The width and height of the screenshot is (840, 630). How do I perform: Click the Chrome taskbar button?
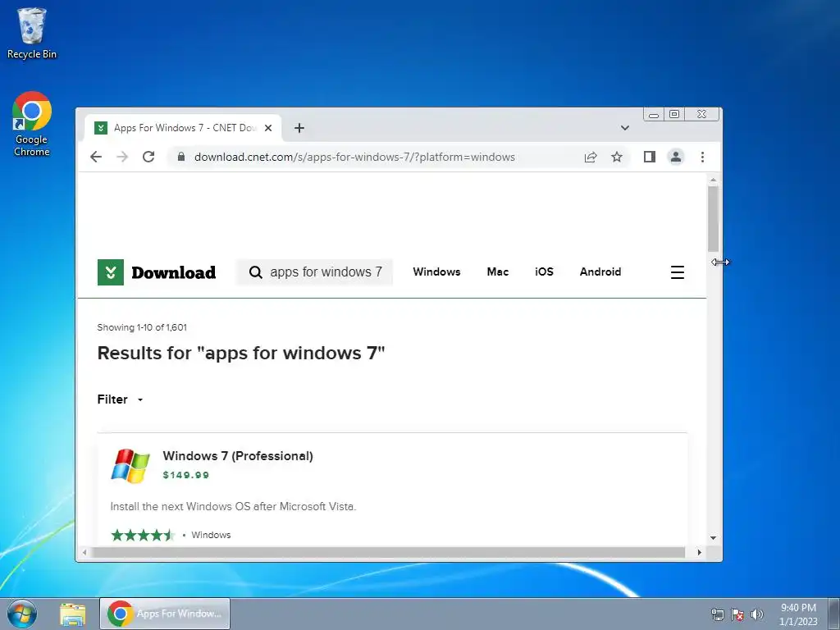point(165,614)
